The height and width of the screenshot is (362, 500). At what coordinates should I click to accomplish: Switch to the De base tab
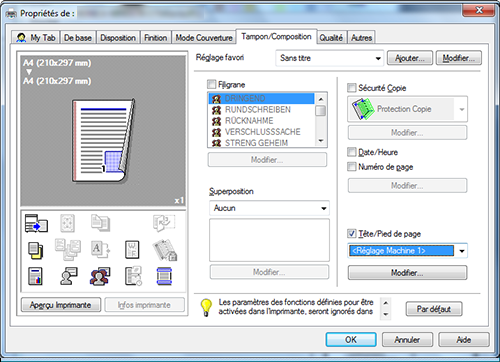78,38
